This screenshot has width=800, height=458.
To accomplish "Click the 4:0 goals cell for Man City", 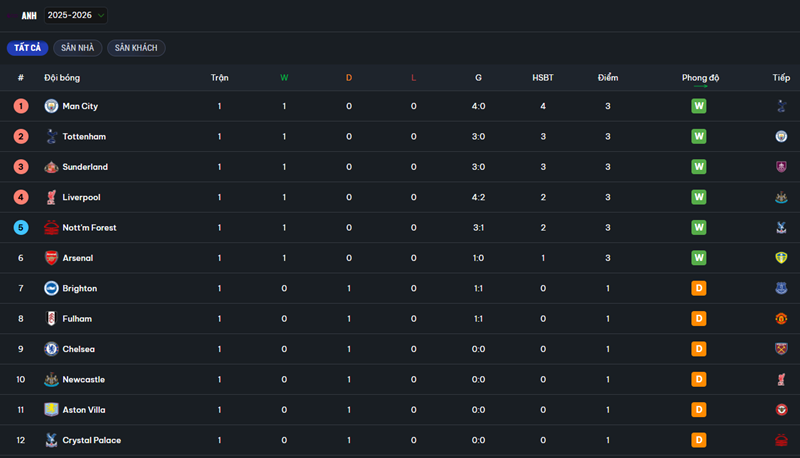I will 478,106.
